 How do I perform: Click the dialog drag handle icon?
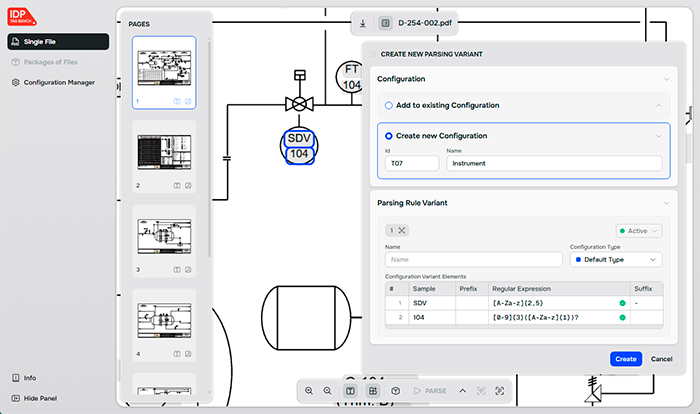pyautogui.click(x=374, y=54)
